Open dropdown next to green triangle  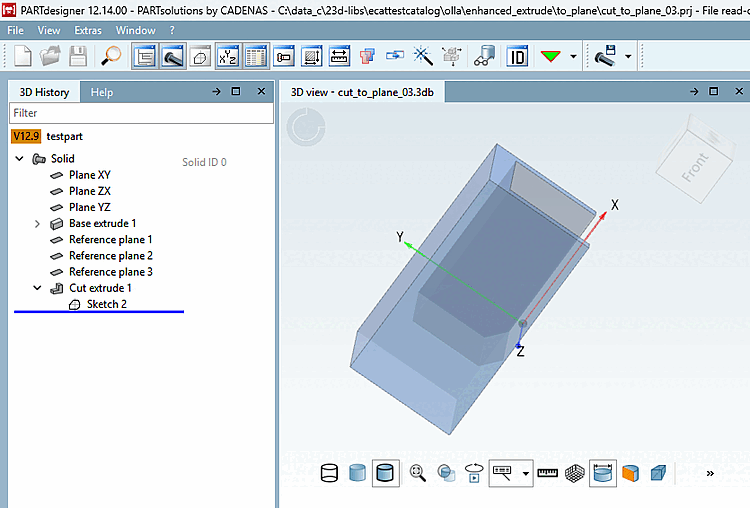573,56
